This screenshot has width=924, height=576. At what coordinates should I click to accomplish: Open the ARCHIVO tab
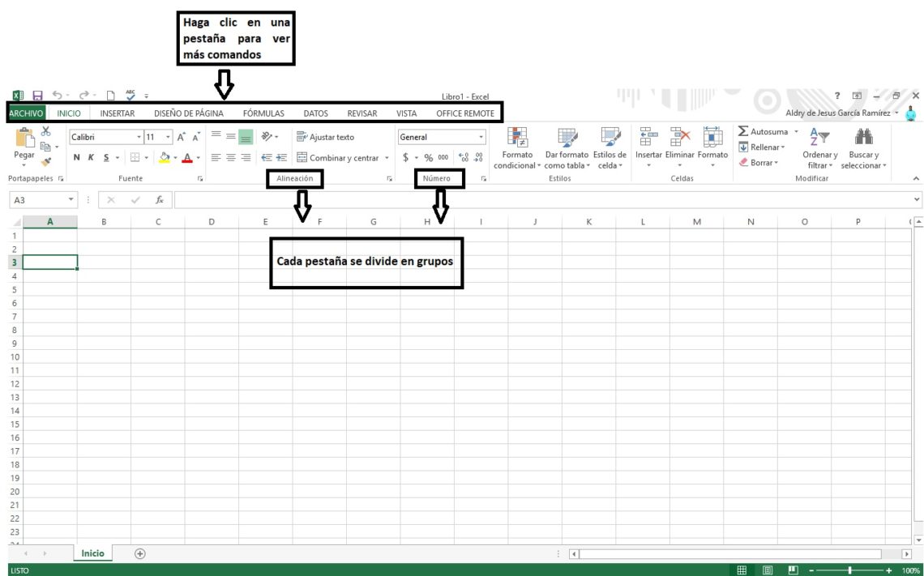point(27,113)
